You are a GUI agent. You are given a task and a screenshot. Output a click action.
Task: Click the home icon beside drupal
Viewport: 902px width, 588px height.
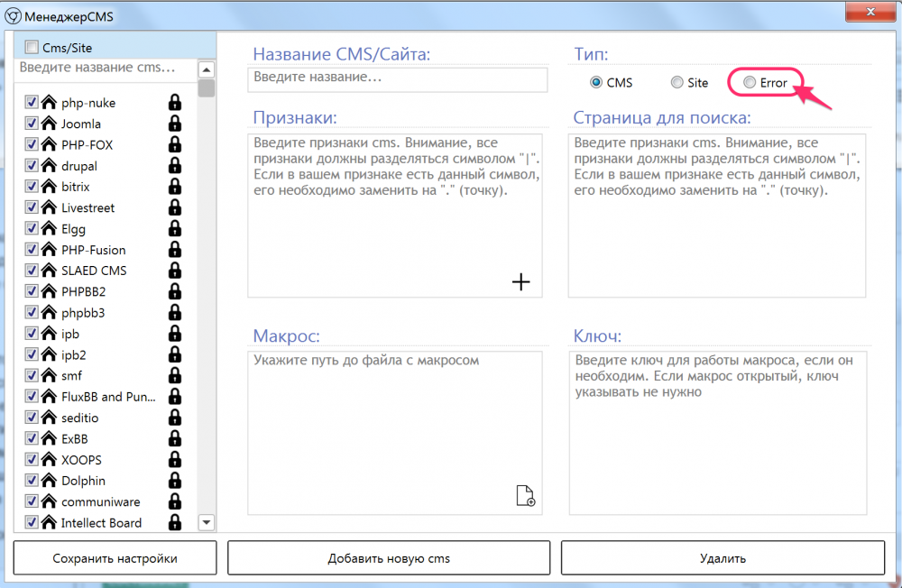click(50, 165)
